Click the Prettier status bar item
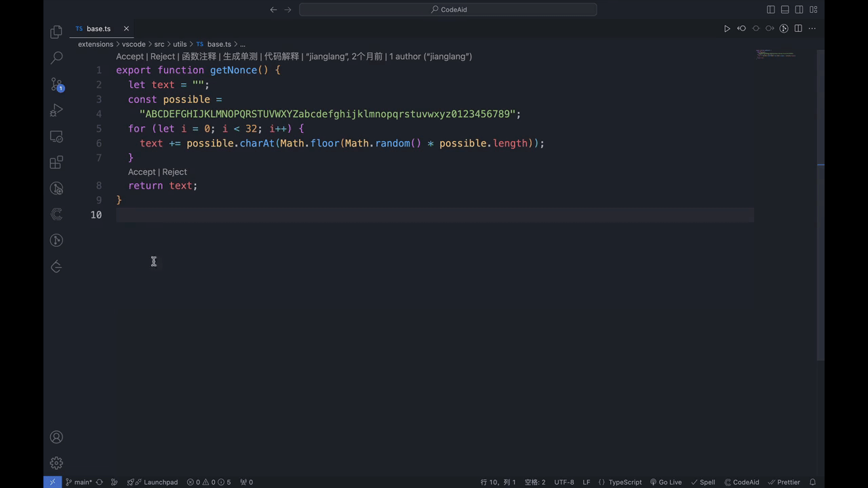This screenshot has height=488, width=868. [x=784, y=482]
